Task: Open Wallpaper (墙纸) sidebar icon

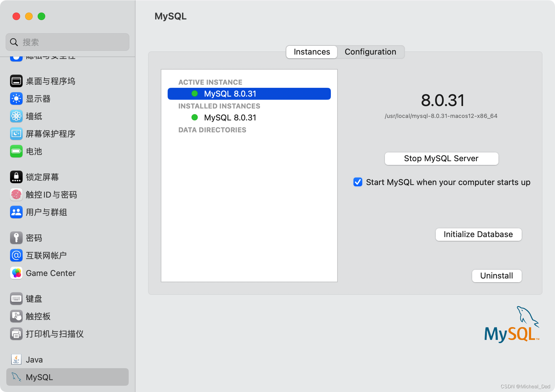Action: click(16, 116)
